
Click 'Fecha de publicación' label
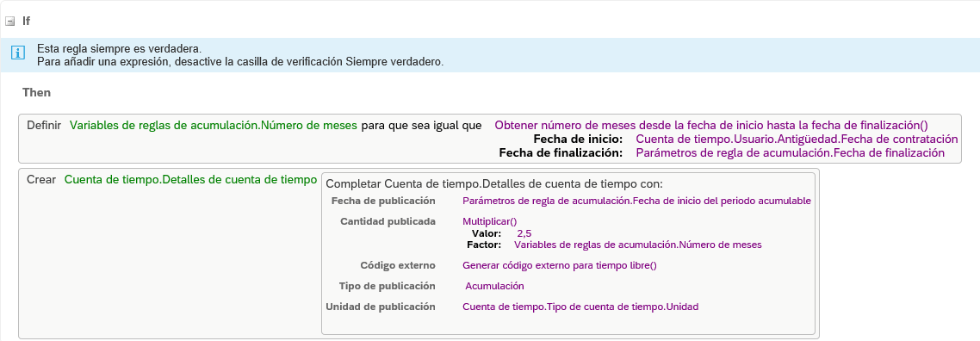pyautogui.click(x=383, y=201)
